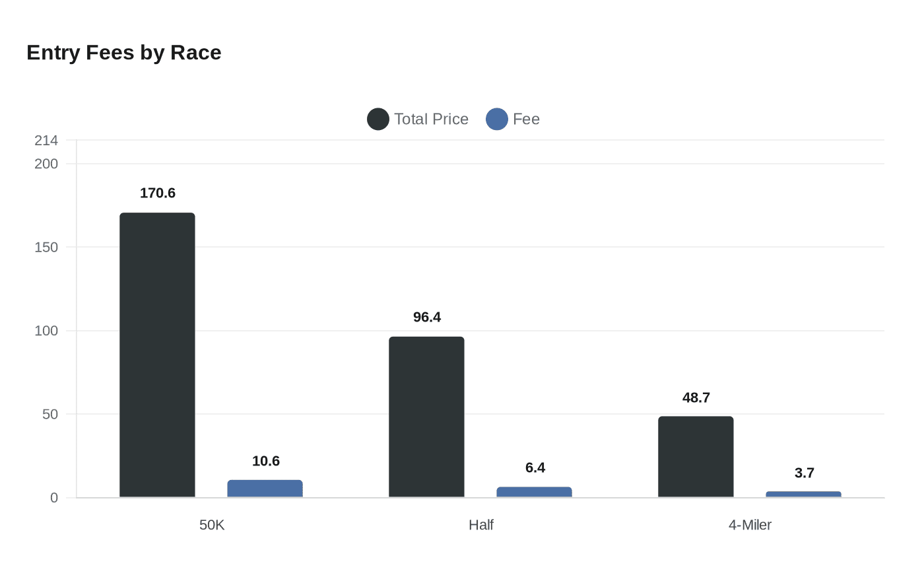Screen dimensions: 924x581
Task: Click the 4-Miler category axis label
Action: tap(750, 526)
